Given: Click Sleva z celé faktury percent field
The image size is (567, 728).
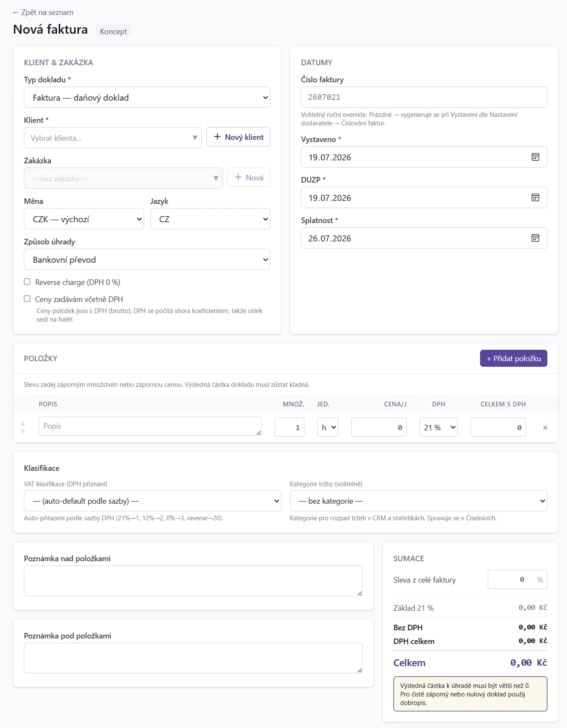Looking at the screenshot, I should coord(518,580).
